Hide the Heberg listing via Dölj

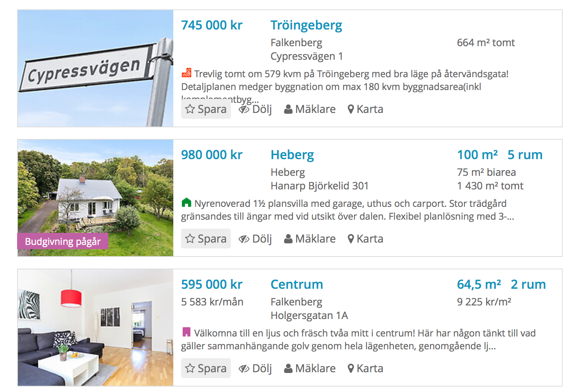tap(255, 239)
